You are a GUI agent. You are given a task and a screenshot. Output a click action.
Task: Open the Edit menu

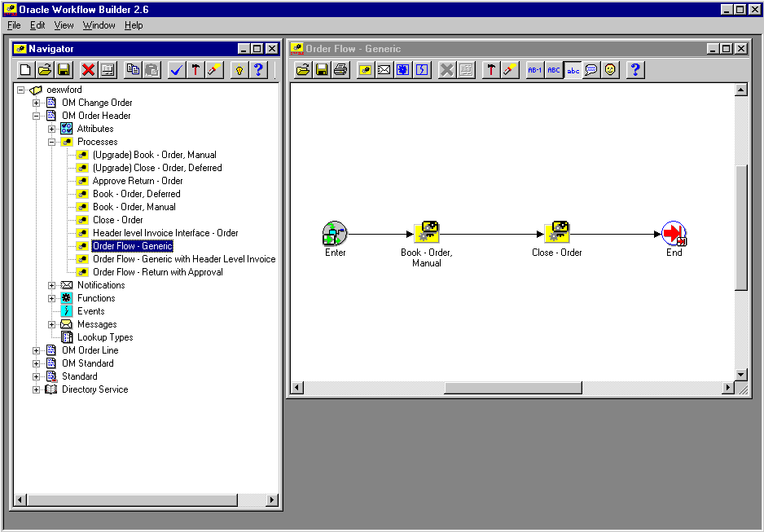pos(37,25)
